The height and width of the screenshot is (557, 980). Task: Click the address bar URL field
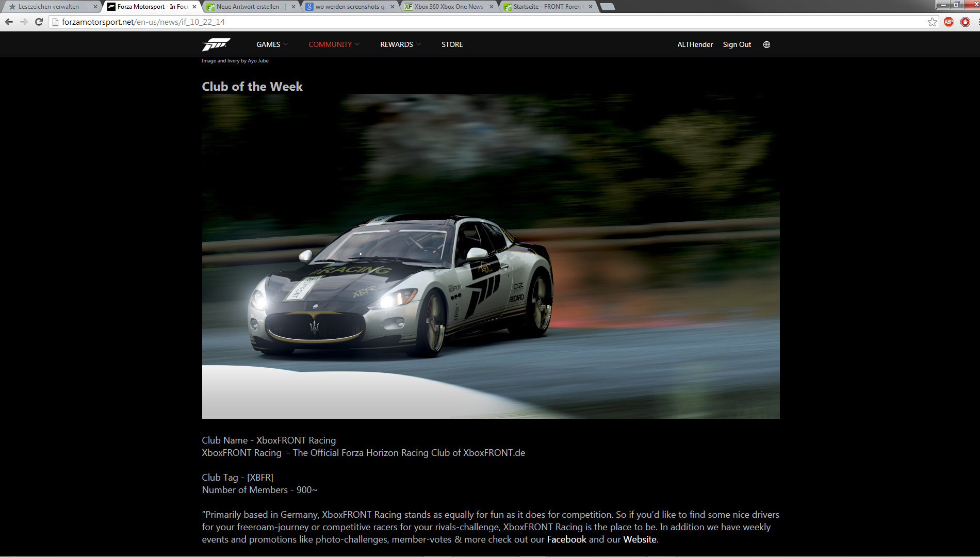464,22
